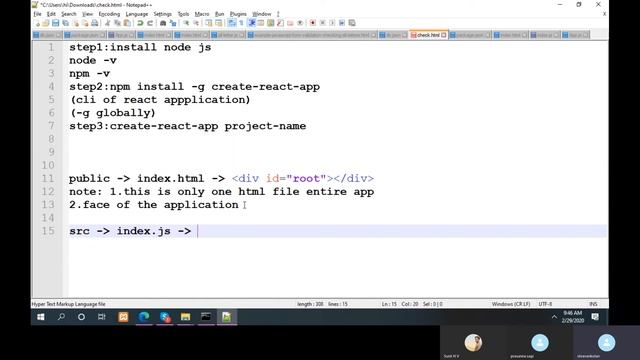Click 'Windows (CR LF)' in status bar
The height and width of the screenshot is (360, 640).
point(511,304)
